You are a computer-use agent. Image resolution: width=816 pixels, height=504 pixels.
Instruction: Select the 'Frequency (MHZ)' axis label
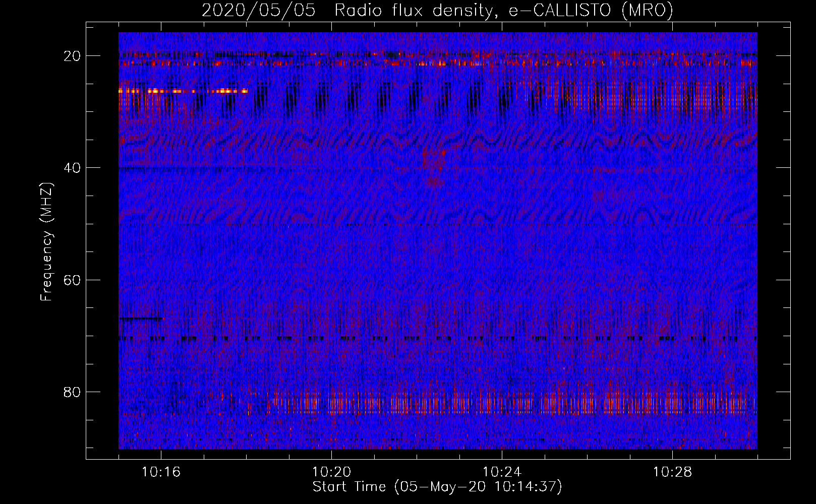46,242
